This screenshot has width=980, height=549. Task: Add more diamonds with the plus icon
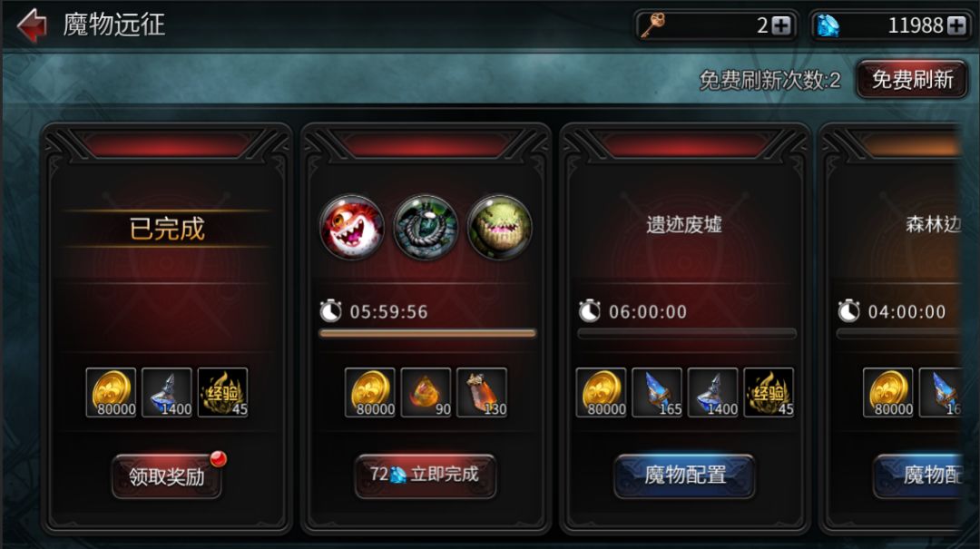[956, 25]
